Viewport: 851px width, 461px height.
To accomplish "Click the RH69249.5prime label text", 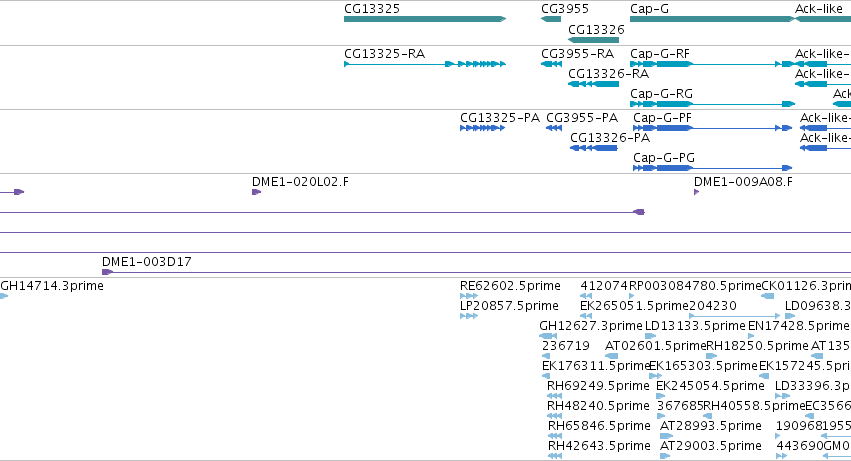I will (x=598, y=386).
